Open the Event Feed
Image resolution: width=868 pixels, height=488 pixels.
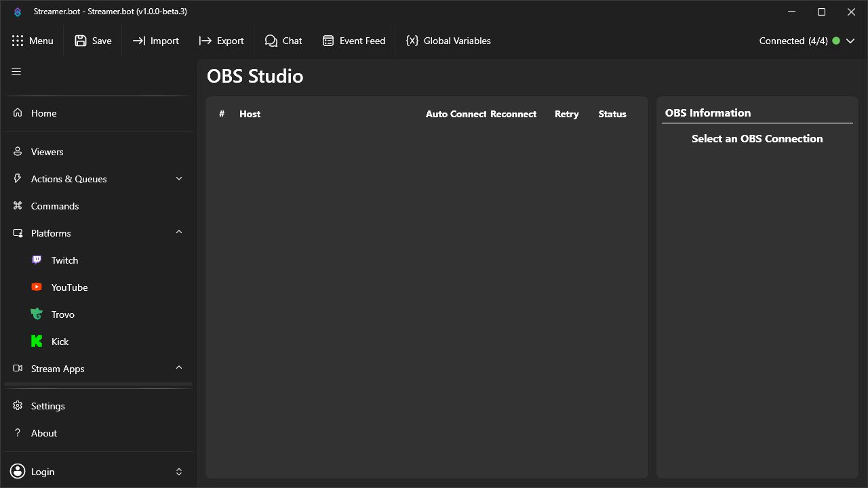[x=353, y=41]
